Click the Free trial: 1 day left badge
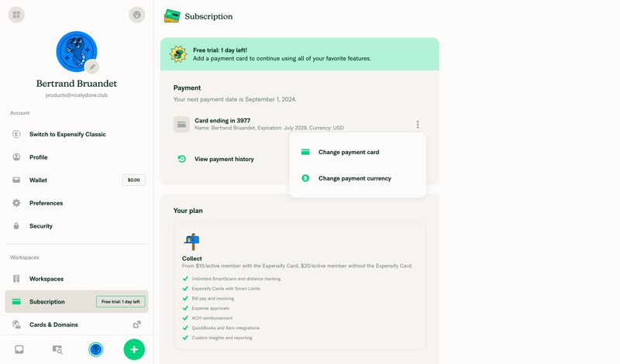The image size is (620, 364). click(121, 301)
